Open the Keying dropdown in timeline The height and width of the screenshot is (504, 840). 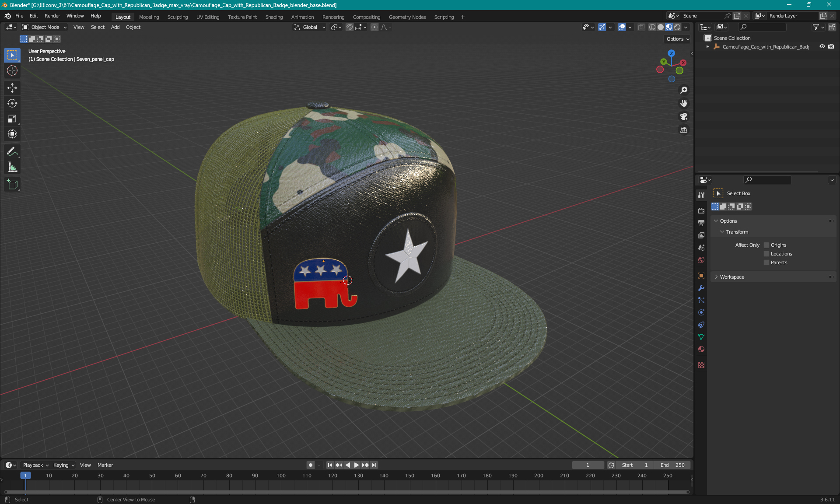coord(64,465)
